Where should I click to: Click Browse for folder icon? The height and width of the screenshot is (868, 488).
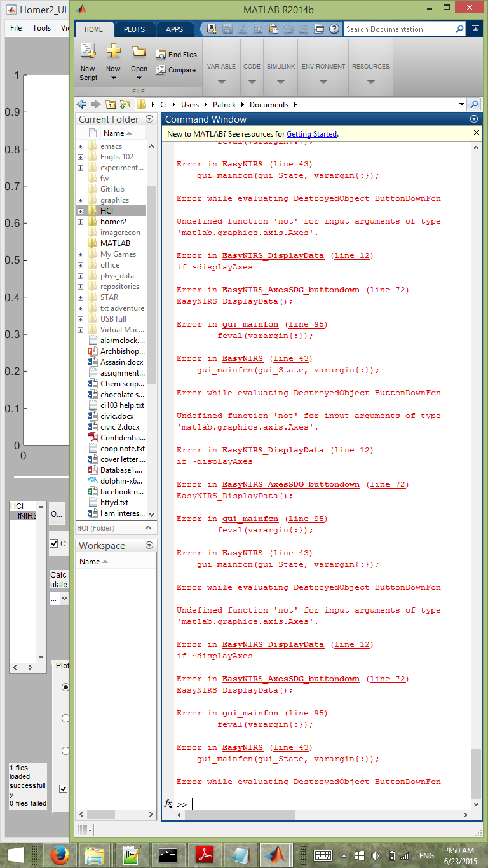pyautogui.click(x=125, y=104)
